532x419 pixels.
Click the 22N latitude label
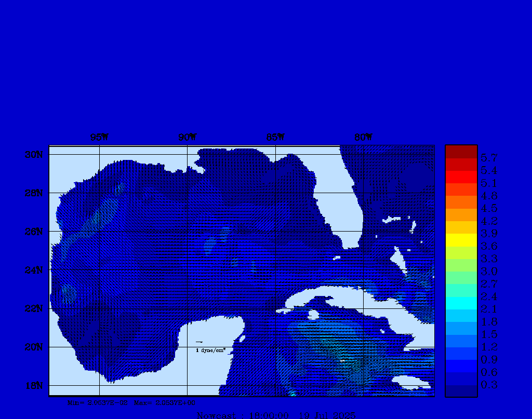pos(33,308)
